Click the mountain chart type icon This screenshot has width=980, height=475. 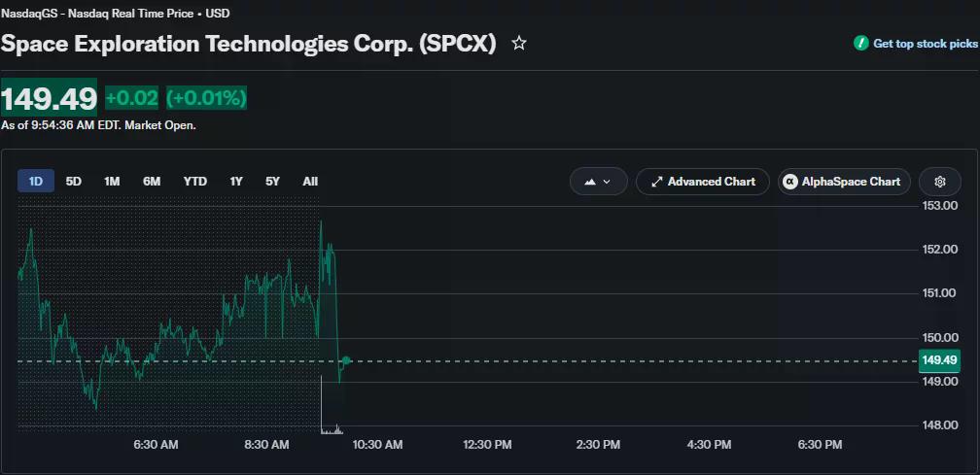590,182
